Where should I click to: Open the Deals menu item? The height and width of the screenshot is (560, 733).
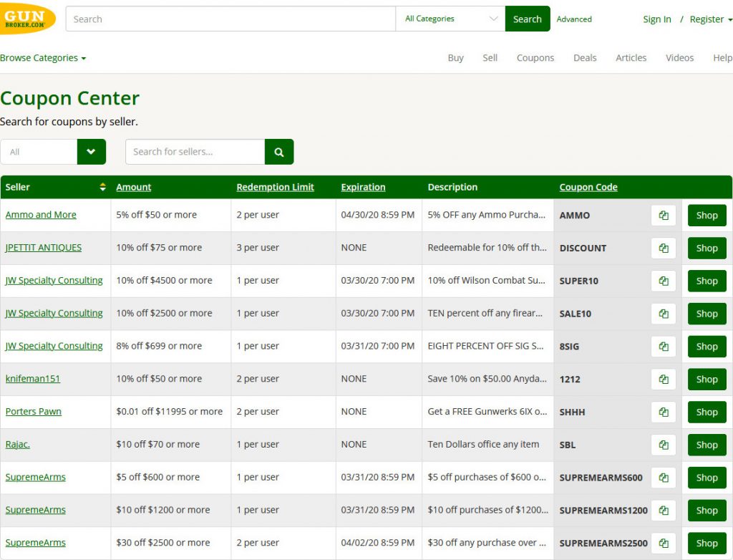click(585, 58)
